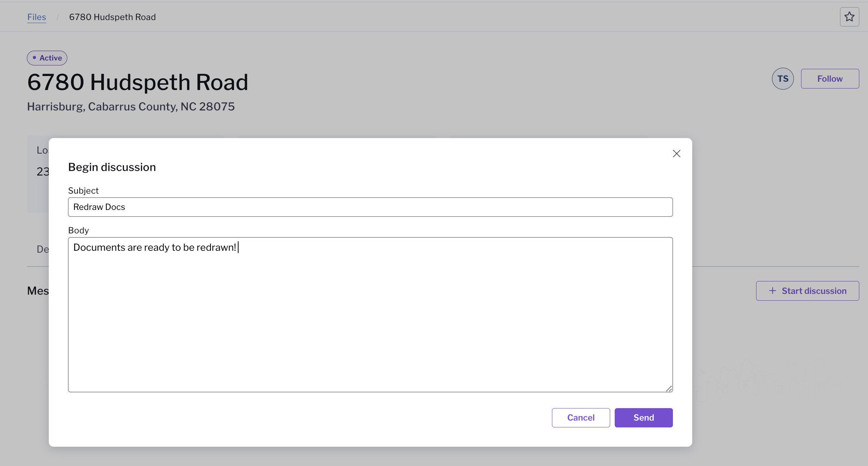Go back to Files breadcrumb link
Image resolution: width=868 pixels, height=466 pixels.
(x=37, y=17)
